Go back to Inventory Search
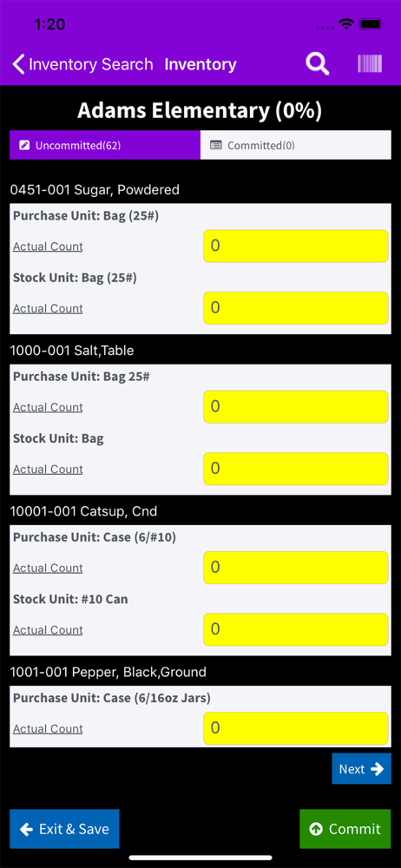 point(83,64)
